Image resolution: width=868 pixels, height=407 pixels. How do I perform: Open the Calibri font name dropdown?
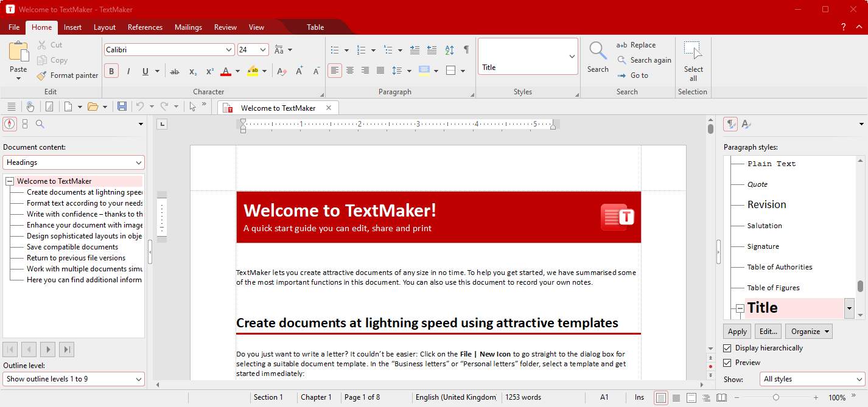[x=229, y=50]
